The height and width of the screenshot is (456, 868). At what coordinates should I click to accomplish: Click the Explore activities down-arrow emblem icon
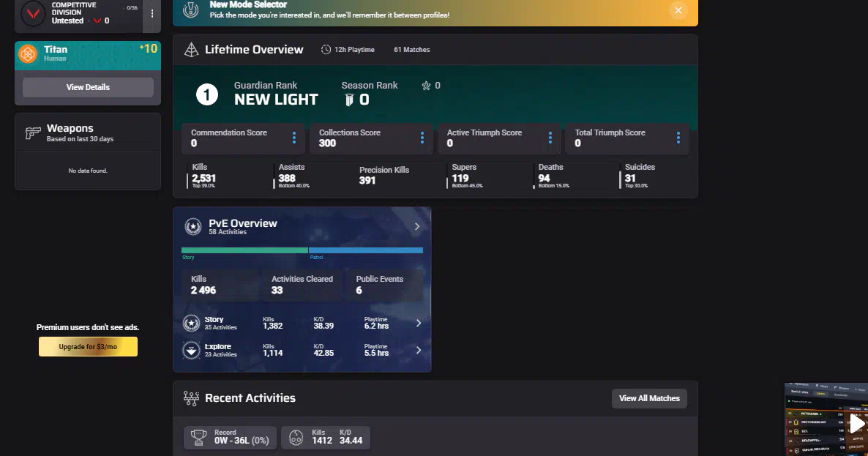tap(191, 351)
